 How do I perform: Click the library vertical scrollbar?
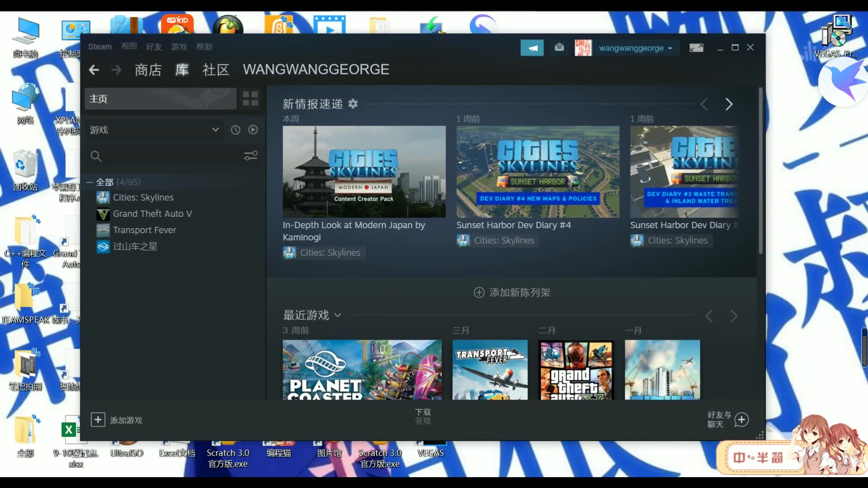point(761,172)
